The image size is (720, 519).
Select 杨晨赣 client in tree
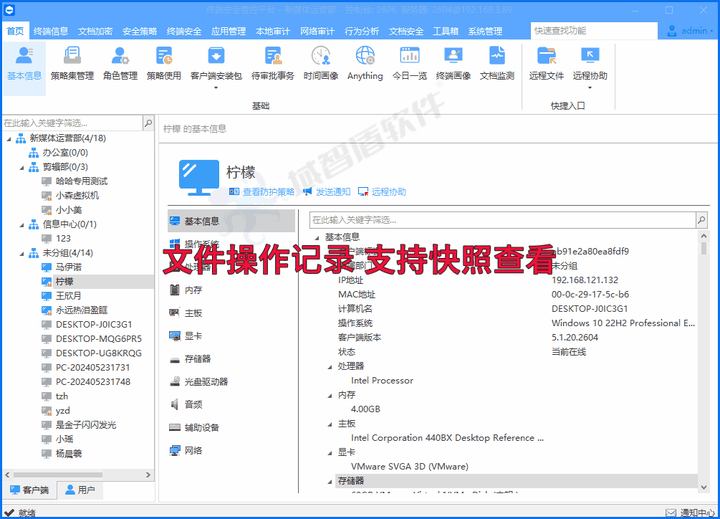(x=68, y=454)
